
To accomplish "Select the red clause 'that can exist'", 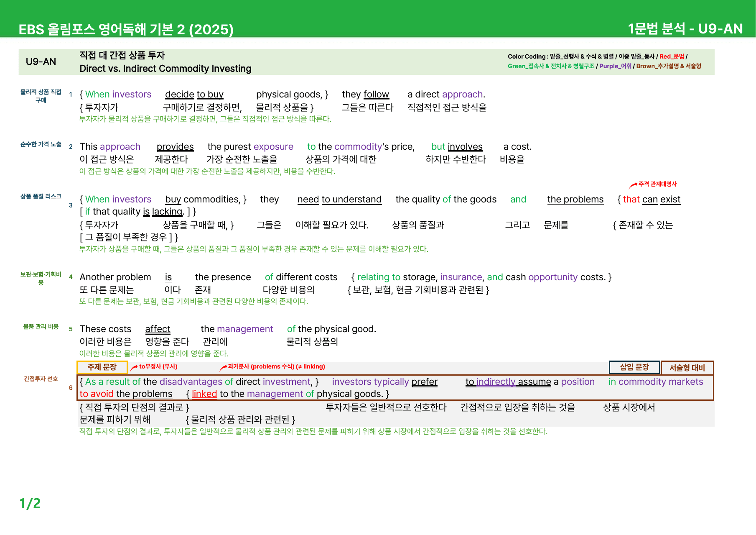I will (652, 200).
